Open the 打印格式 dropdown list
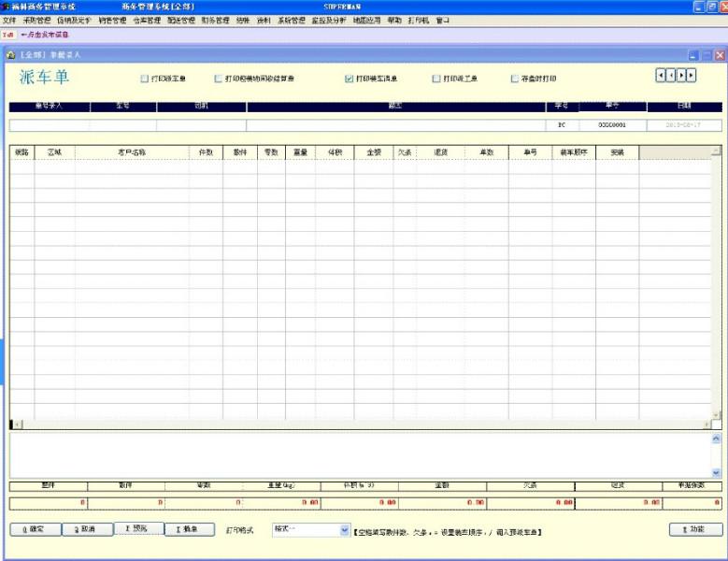 [345, 530]
